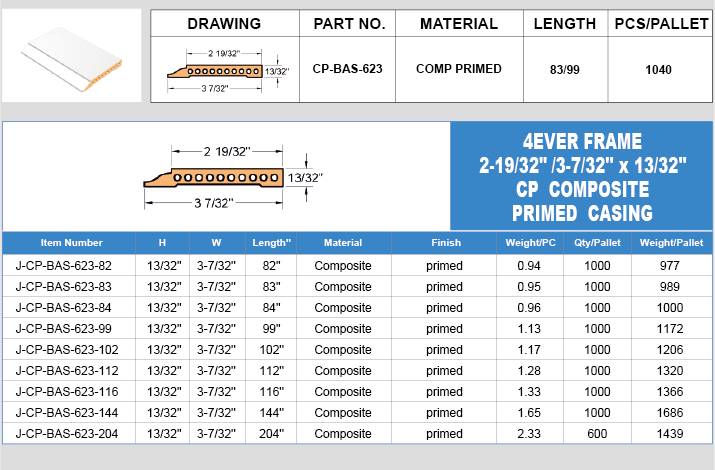Click weight/pallet value 977
The height and width of the screenshot is (470, 715).
(x=669, y=265)
